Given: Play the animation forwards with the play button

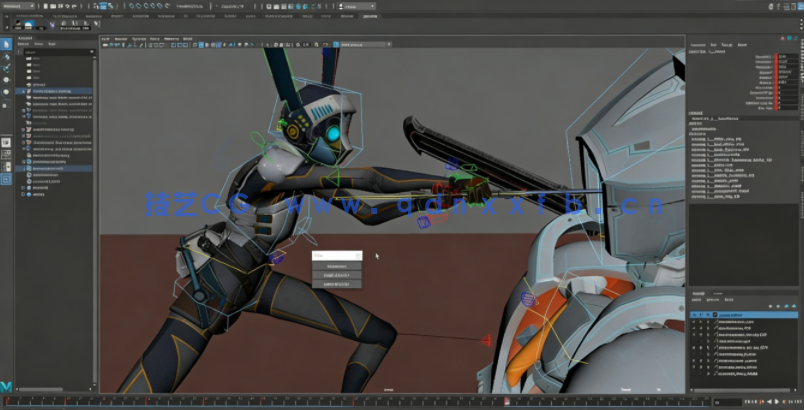Looking at the screenshot, I should click(x=776, y=402).
